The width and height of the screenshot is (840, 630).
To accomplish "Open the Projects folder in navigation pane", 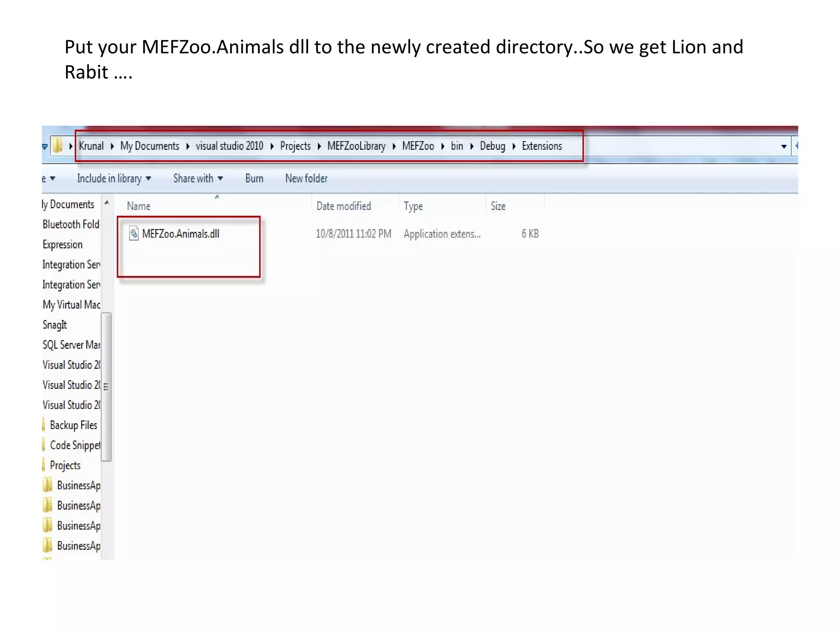I will click(65, 465).
